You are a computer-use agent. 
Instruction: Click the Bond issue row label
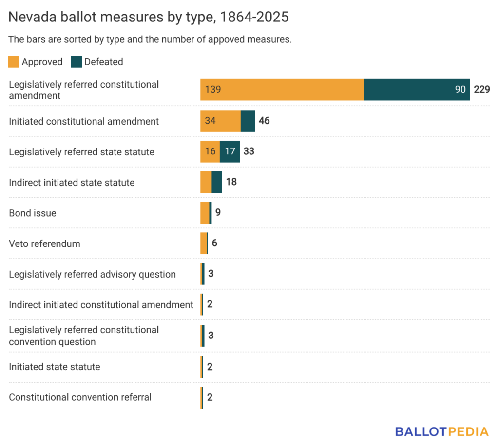click(33, 213)
